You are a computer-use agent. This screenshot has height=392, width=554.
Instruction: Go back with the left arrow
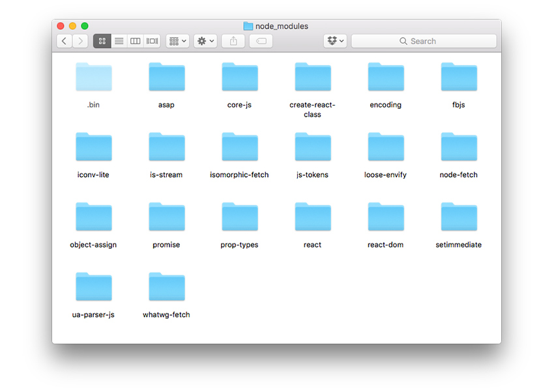[65, 41]
